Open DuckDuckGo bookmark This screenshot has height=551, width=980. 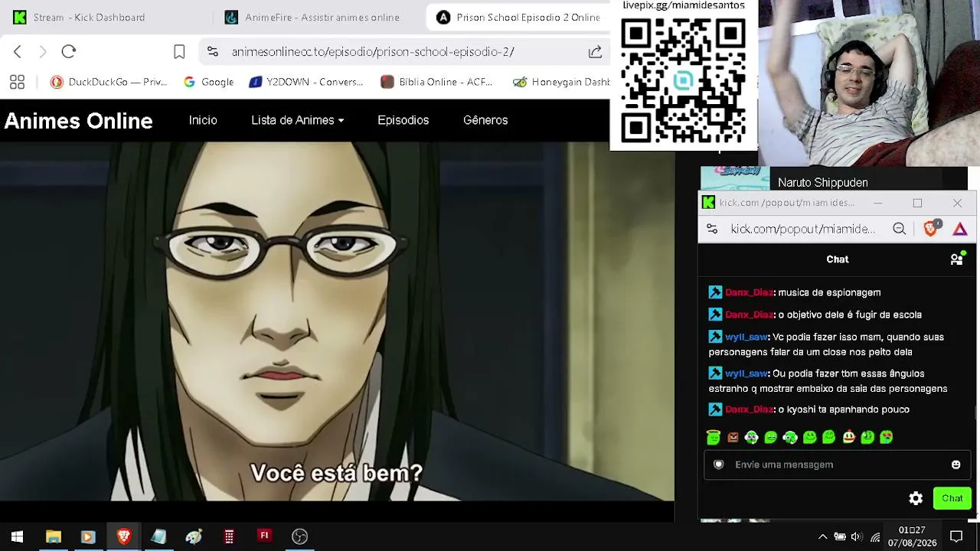click(109, 82)
